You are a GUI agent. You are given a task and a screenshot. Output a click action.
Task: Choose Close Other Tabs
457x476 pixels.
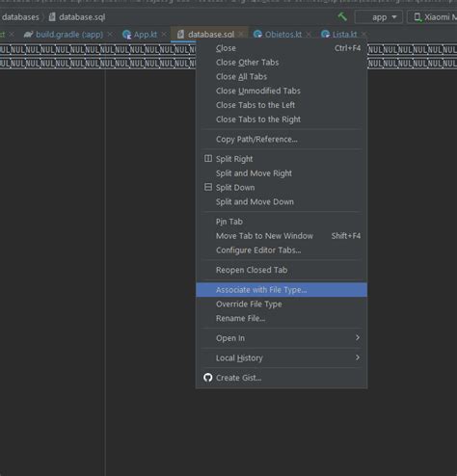[282, 63]
